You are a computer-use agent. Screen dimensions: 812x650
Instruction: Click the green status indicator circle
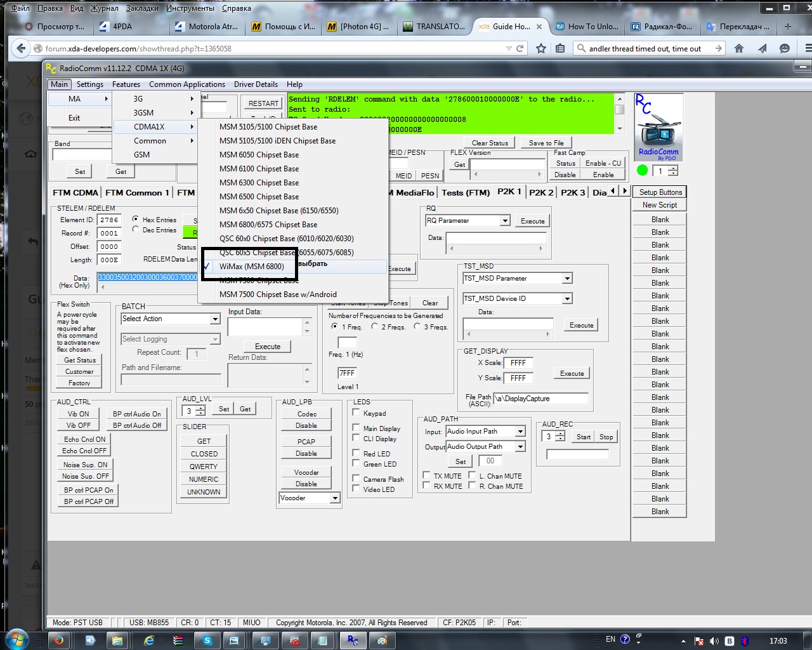pyautogui.click(x=643, y=170)
